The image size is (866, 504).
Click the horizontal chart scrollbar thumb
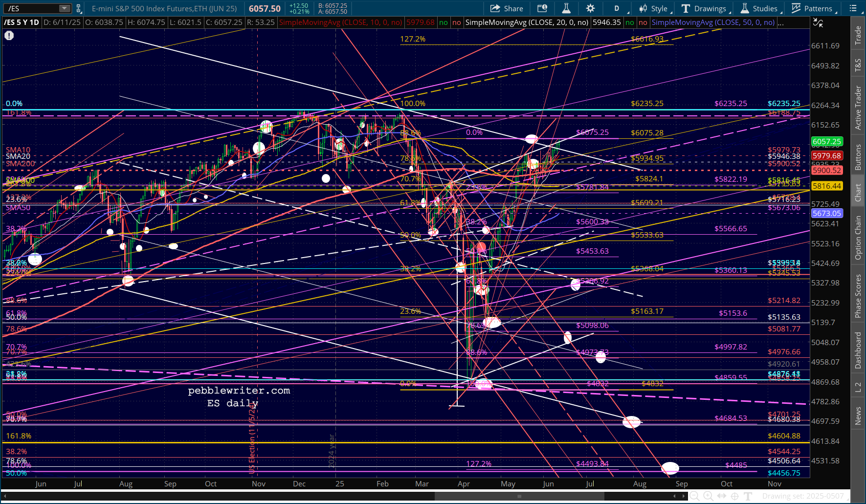pyautogui.click(x=519, y=496)
